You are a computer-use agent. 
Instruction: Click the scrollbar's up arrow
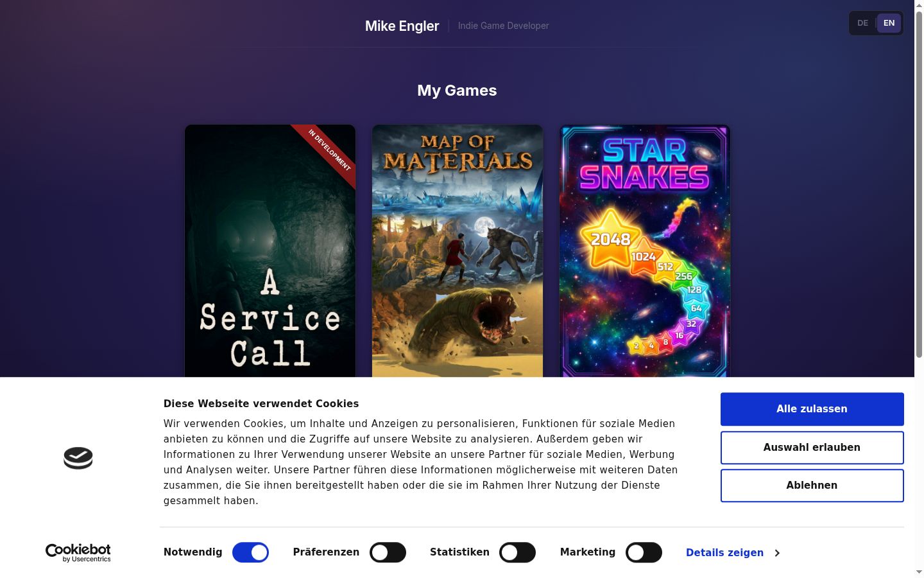(x=919, y=4)
